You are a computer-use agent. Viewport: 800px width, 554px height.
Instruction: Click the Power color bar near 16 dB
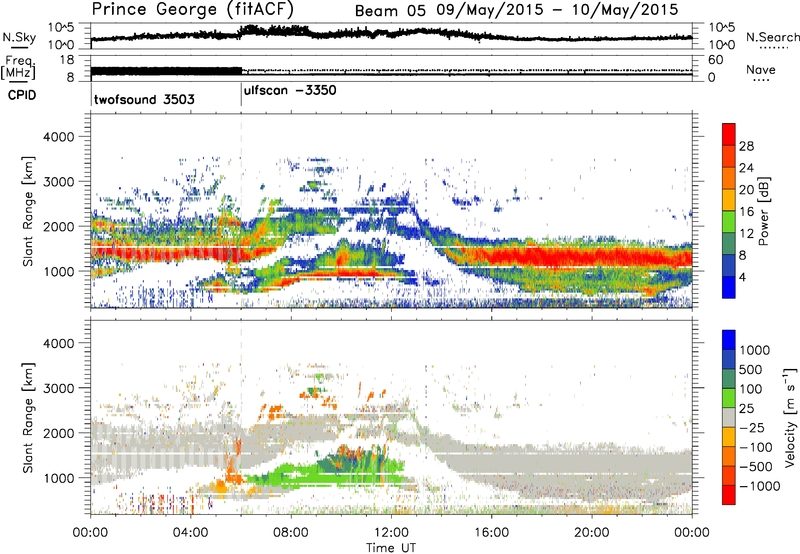pyautogui.click(x=729, y=212)
